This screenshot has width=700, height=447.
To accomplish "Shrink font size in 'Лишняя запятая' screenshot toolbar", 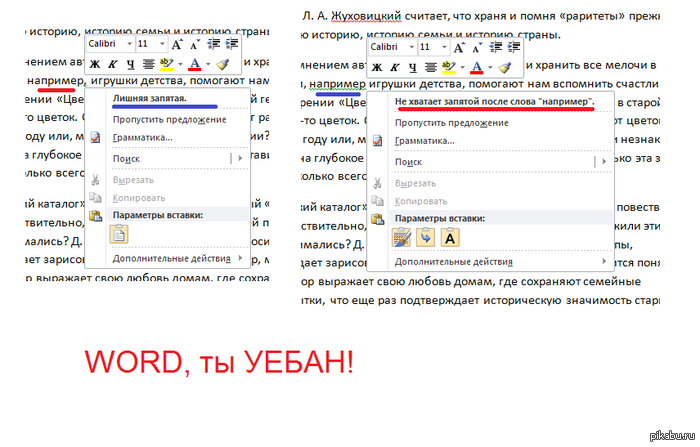I will 195,44.
